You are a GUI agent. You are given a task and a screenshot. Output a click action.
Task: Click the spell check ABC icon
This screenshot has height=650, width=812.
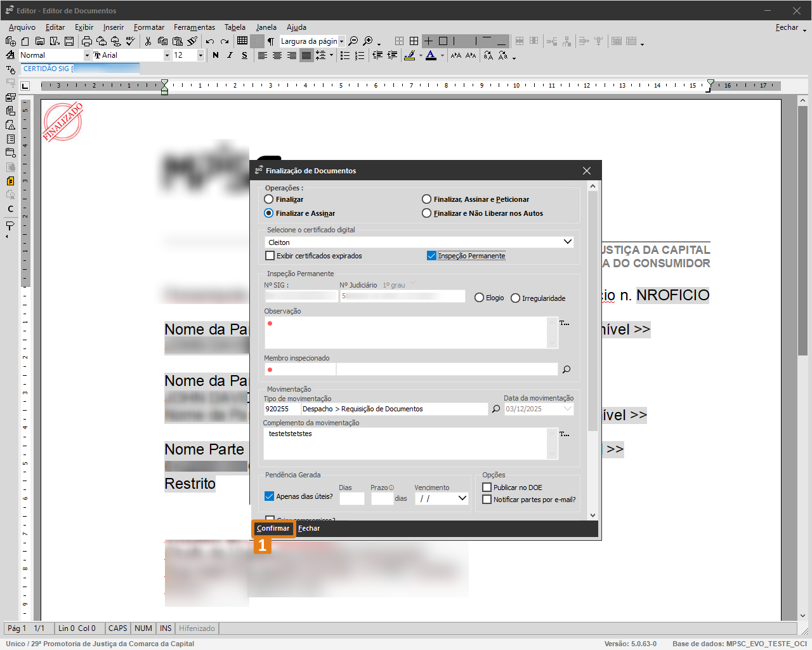[131, 41]
